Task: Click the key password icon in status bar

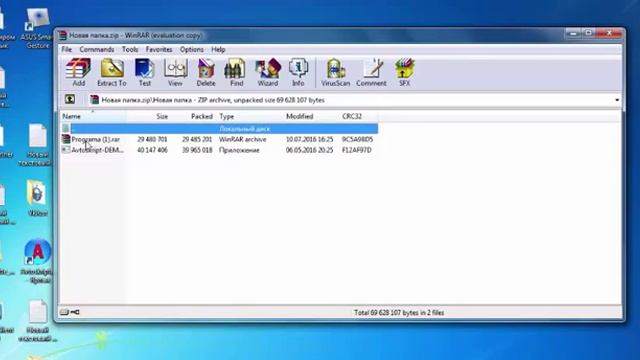Action: click(x=75, y=312)
